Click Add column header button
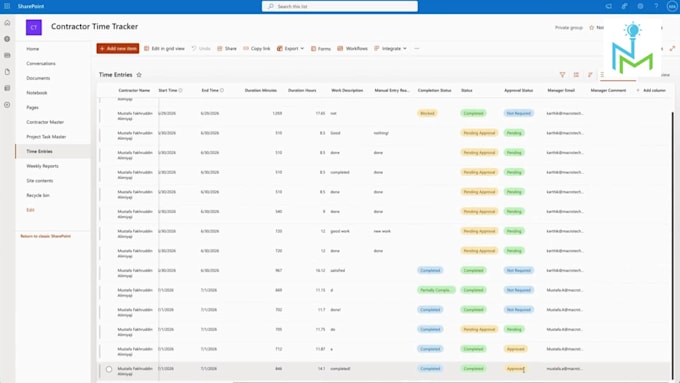The height and width of the screenshot is (383, 680). tap(651, 90)
